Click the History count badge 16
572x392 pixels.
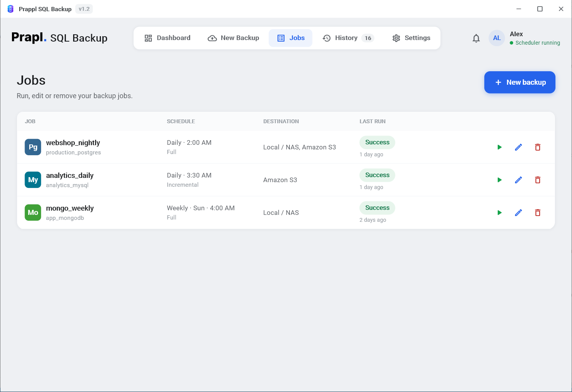point(368,38)
